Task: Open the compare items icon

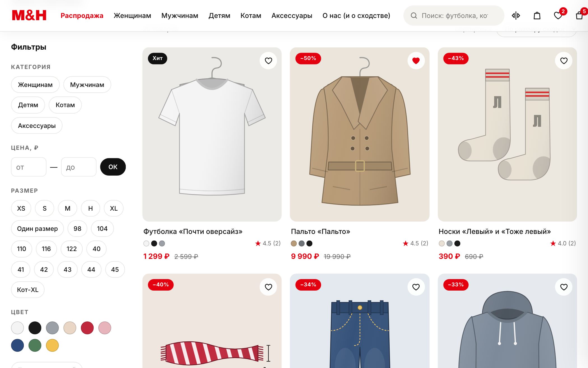Action: (x=516, y=16)
